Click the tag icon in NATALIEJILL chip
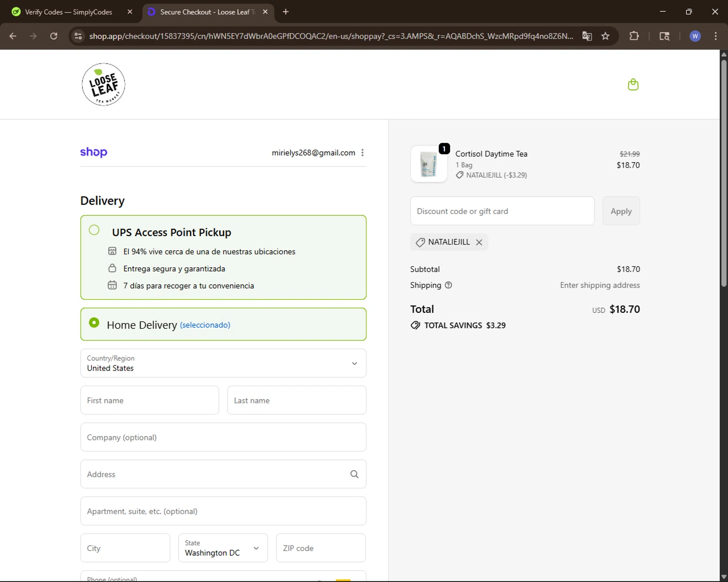 pyautogui.click(x=420, y=242)
